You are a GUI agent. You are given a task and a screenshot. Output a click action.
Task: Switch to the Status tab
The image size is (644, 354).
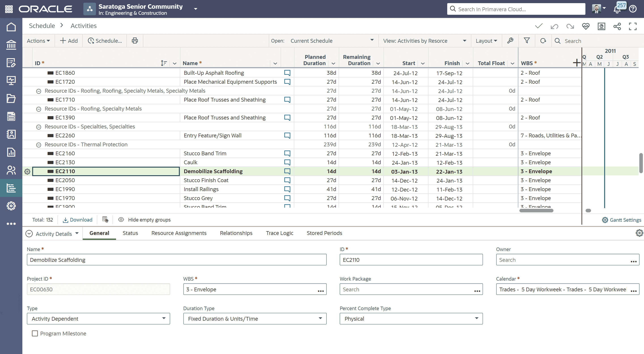(x=130, y=233)
